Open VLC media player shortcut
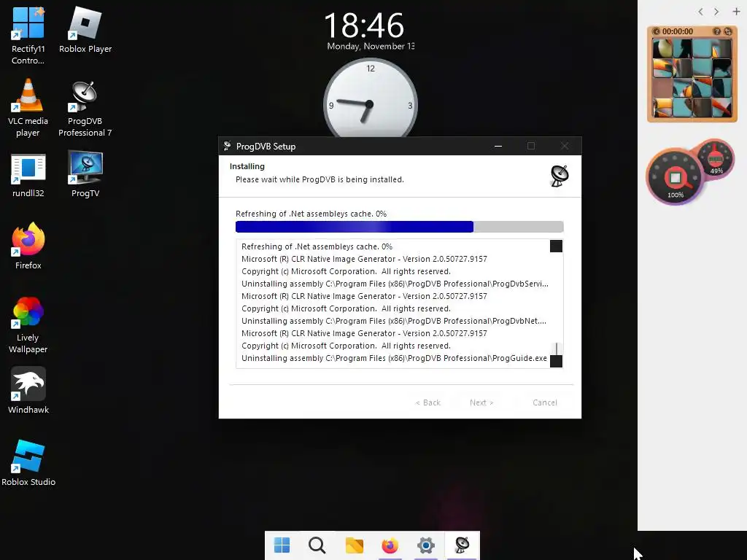Image resolution: width=747 pixels, height=560 pixels. tap(28, 108)
